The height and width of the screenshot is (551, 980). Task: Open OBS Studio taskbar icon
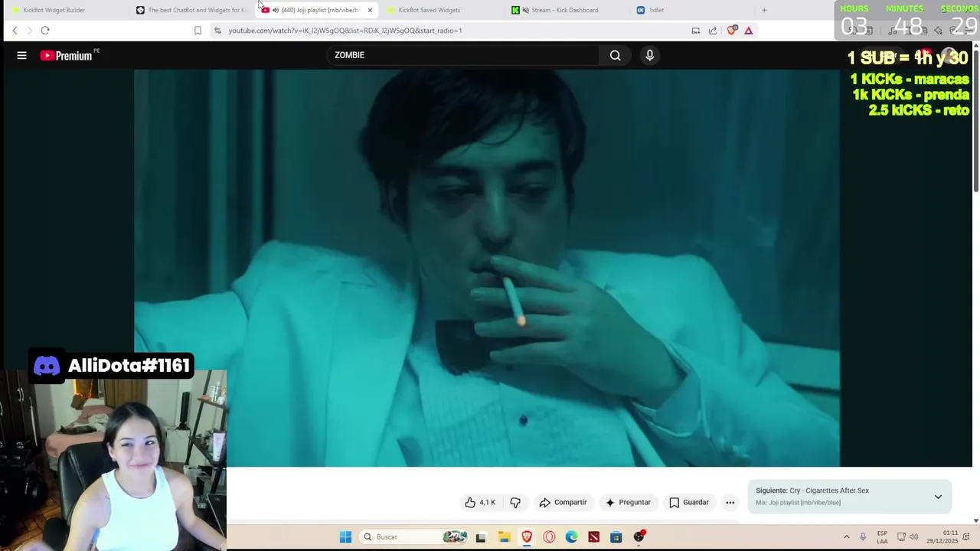(639, 536)
